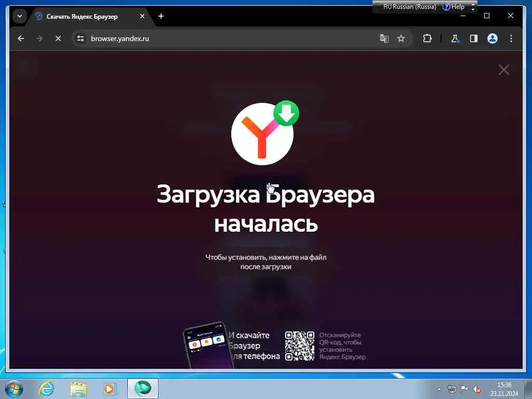This screenshot has height=399, width=532.
Task: Close the Скачать Яндекс Браузер tab
Action: pyautogui.click(x=142, y=16)
